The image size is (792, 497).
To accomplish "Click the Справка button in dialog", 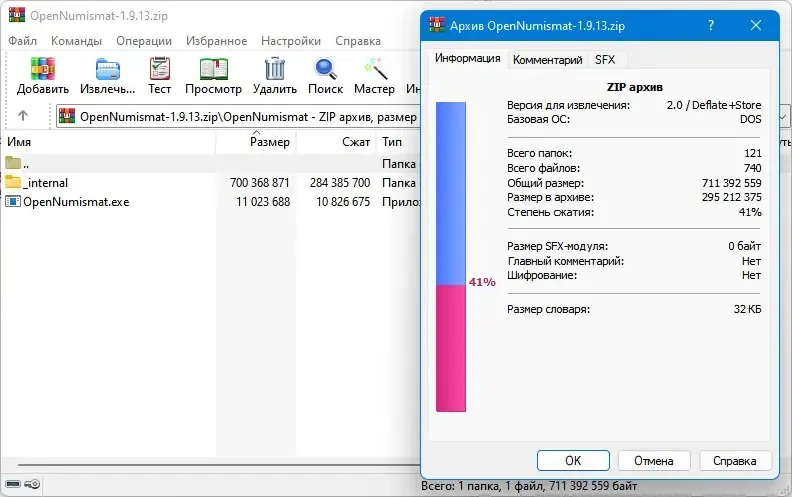I will [x=734, y=461].
